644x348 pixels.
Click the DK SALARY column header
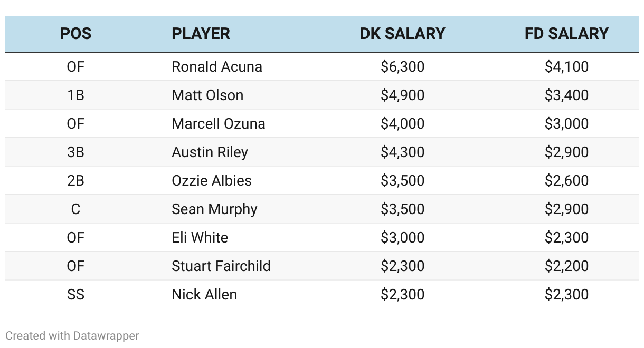[x=402, y=34]
